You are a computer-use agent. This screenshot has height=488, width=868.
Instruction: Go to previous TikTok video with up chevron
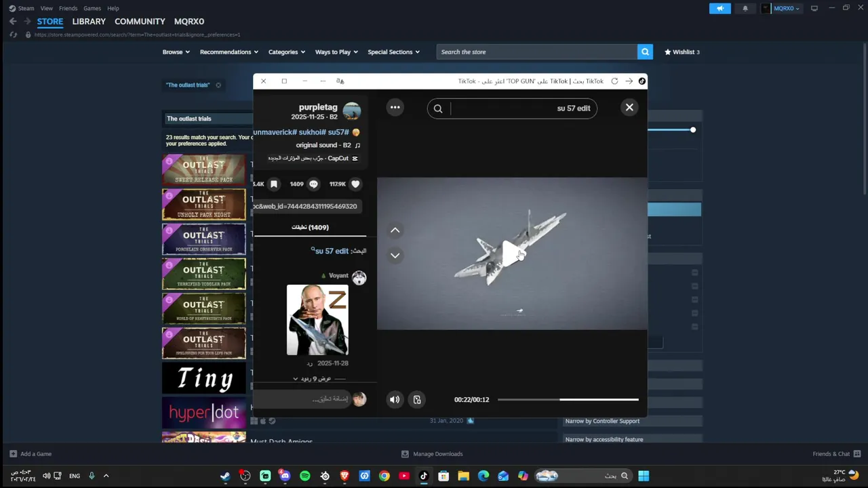pyautogui.click(x=395, y=230)
